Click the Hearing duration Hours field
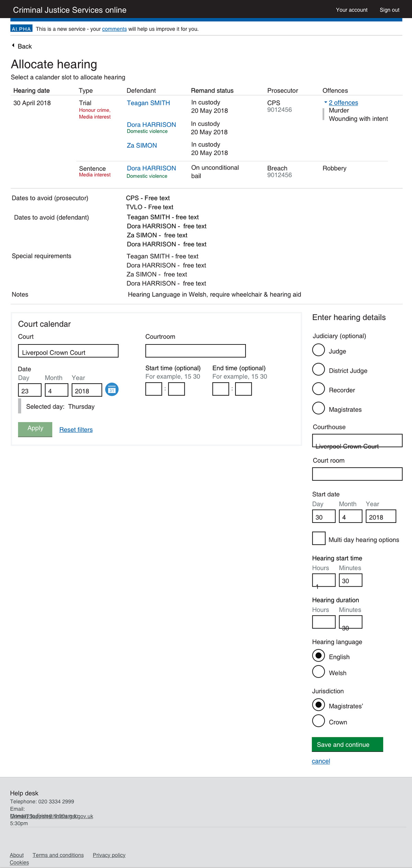This screenshot has width=412, height=868. pos(324,622)
